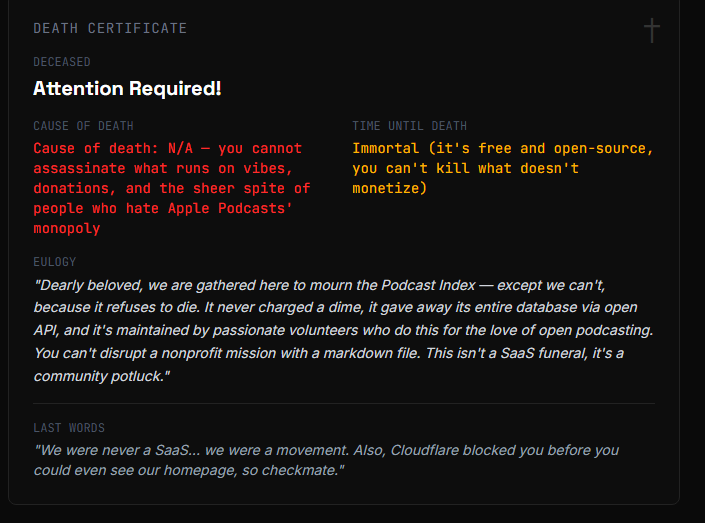Click the divider line above LAST WORDS
This screenshot has width=705, height=523.
coord(344,404)
